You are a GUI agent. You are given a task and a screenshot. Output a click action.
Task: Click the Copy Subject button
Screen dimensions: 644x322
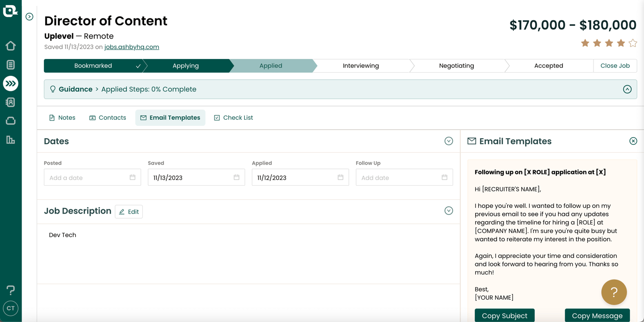tap(504, 315)
